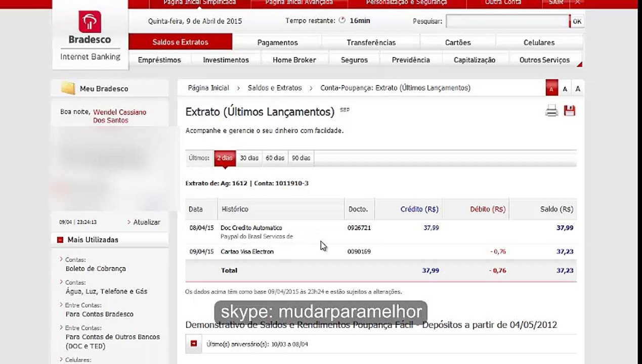Open Personalização e Segurança

[407, 3]
